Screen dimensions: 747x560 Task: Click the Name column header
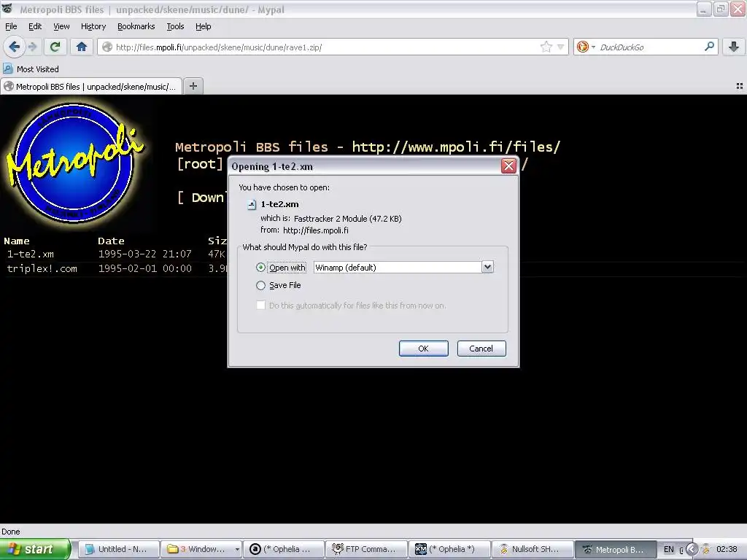[x=17, y=241]
